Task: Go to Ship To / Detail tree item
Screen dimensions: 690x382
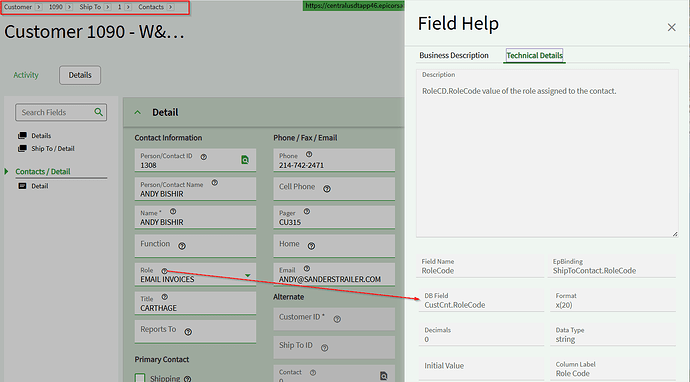Action: click(53, 148)
